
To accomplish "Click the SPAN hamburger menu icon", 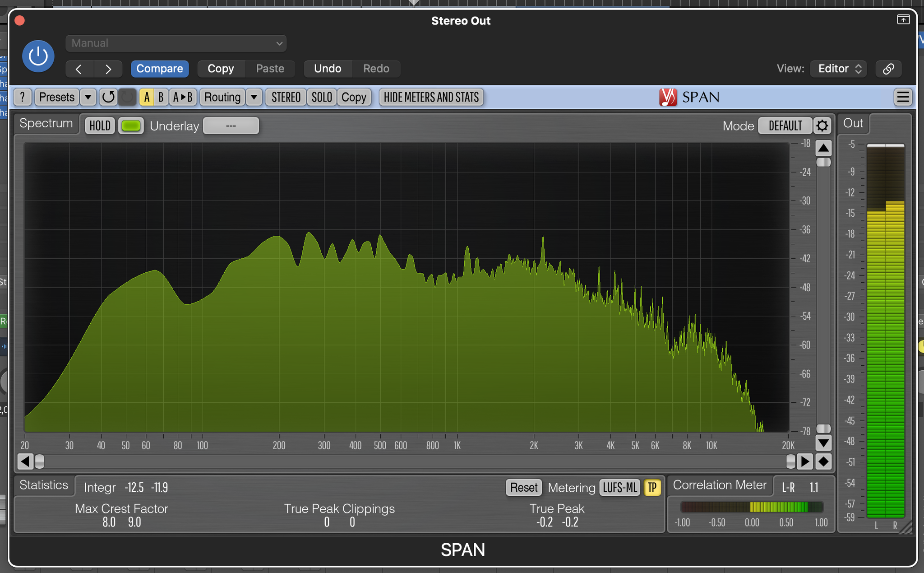I will pos(903,97).
